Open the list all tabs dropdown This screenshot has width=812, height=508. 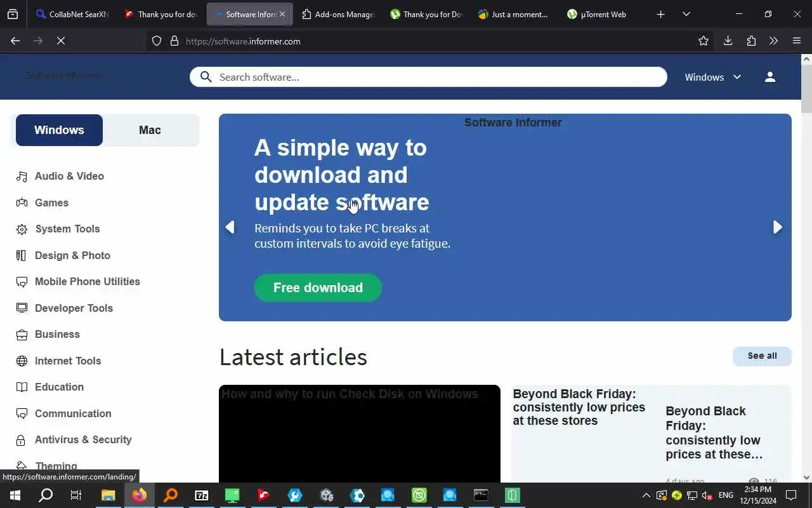tap(686, 14)
